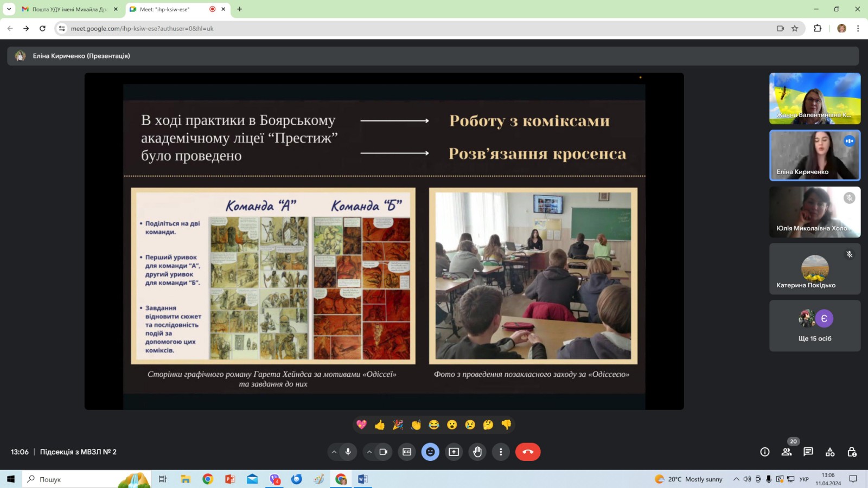
Task: Open browser extensions puzzle icon
Action: click(818, 28)
